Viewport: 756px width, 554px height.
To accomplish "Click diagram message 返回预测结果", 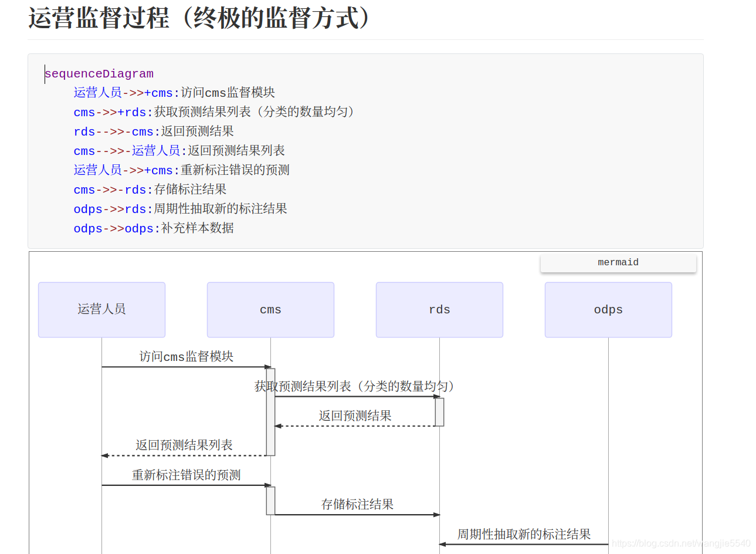I will click(355, 416).
